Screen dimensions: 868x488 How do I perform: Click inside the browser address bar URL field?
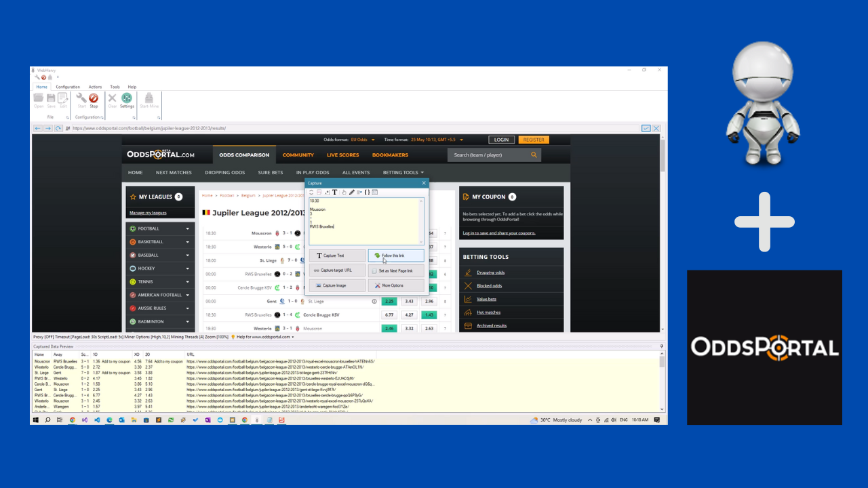point(203,128)
